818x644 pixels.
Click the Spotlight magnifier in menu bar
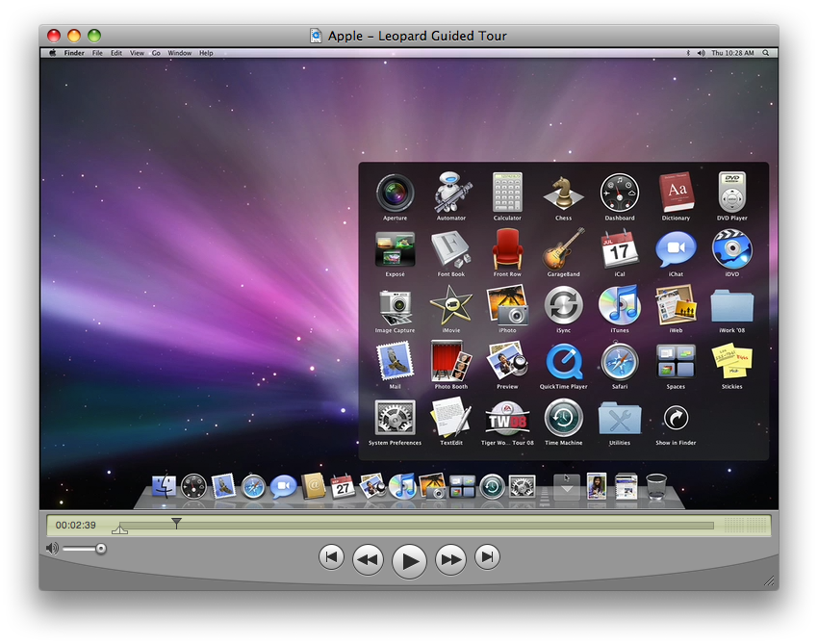(765, 53)
